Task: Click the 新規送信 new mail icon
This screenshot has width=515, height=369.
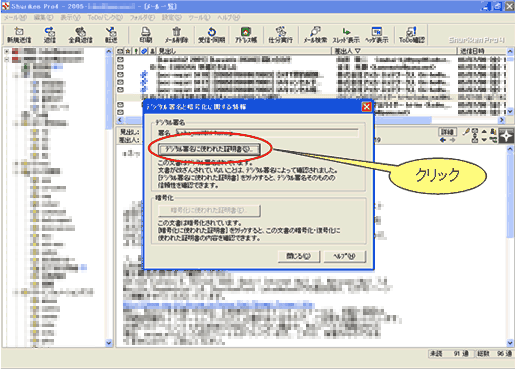Action: 19,35
